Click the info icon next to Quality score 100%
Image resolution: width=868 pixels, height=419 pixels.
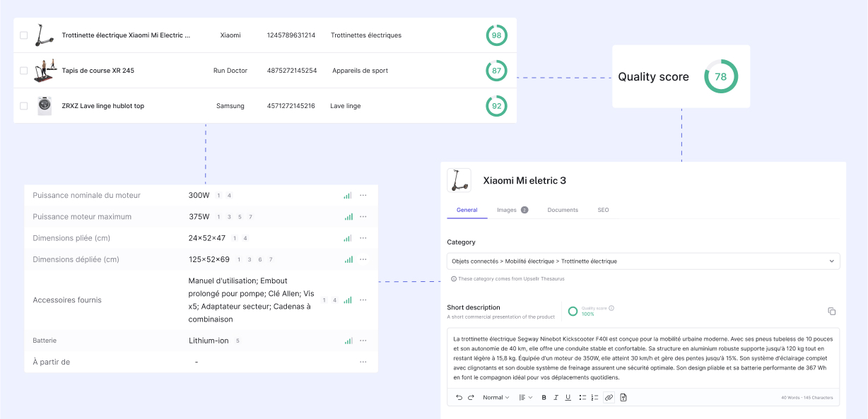click(x=611, y=308)
